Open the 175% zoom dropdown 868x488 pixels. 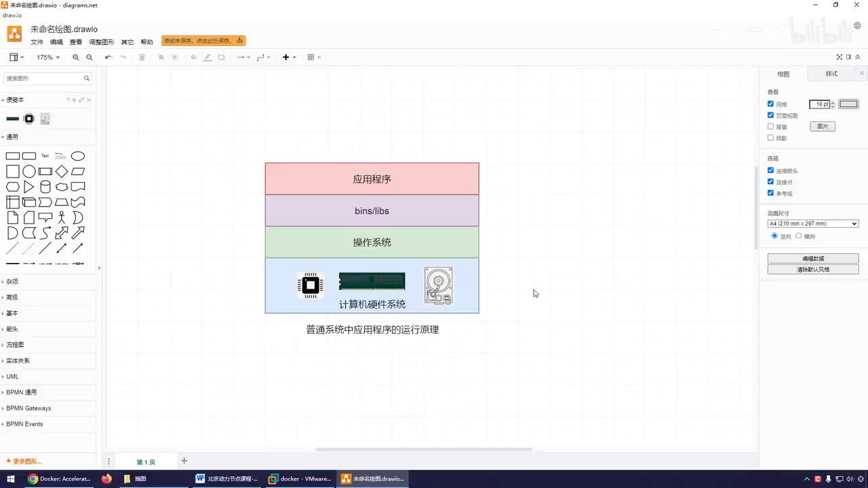pos(47,58)
